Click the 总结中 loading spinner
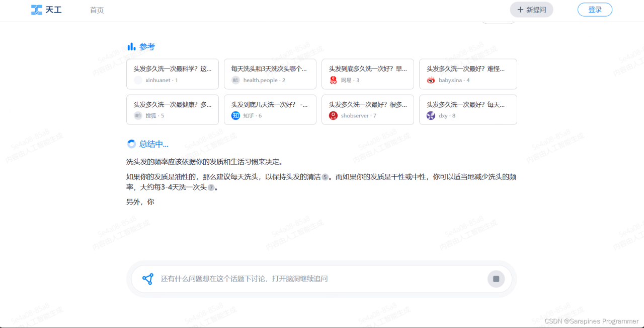This screenshot has width=644, height=328. pyautogui.click(x=131, y=144)
